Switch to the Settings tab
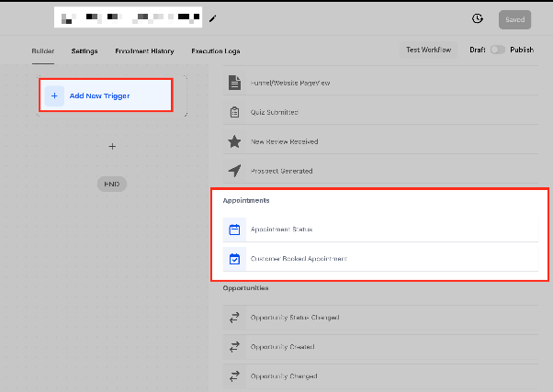 85,51
